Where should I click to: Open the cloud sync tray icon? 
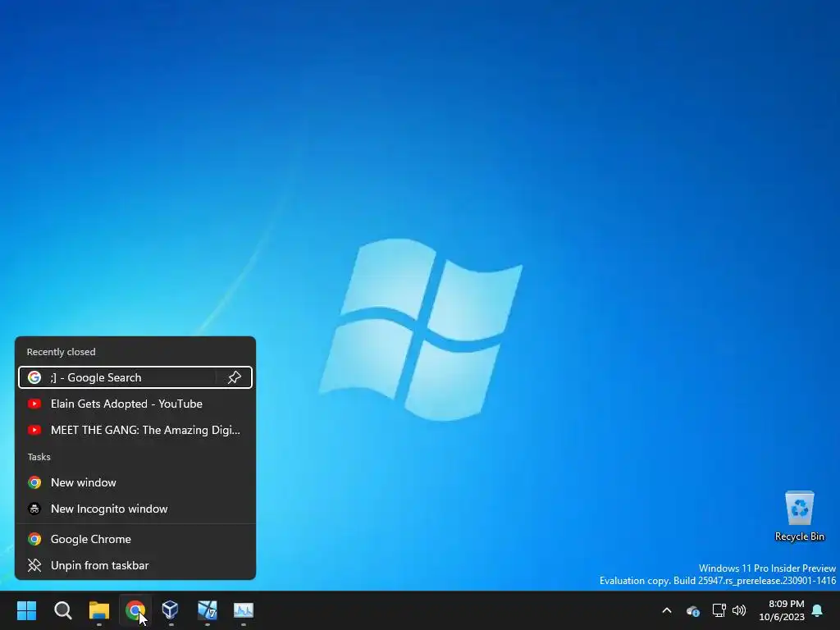pos(692,610)
